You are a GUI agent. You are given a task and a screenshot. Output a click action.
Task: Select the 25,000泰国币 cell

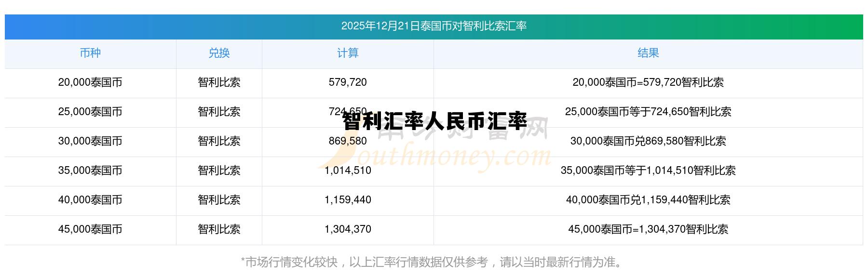coord(90,112)
